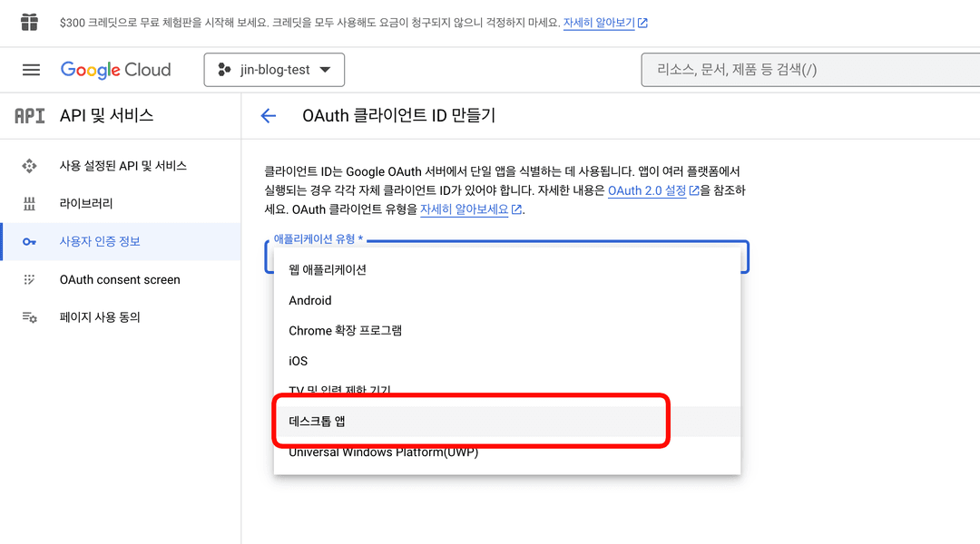Click the Google Cloud logo

[115, 70]
